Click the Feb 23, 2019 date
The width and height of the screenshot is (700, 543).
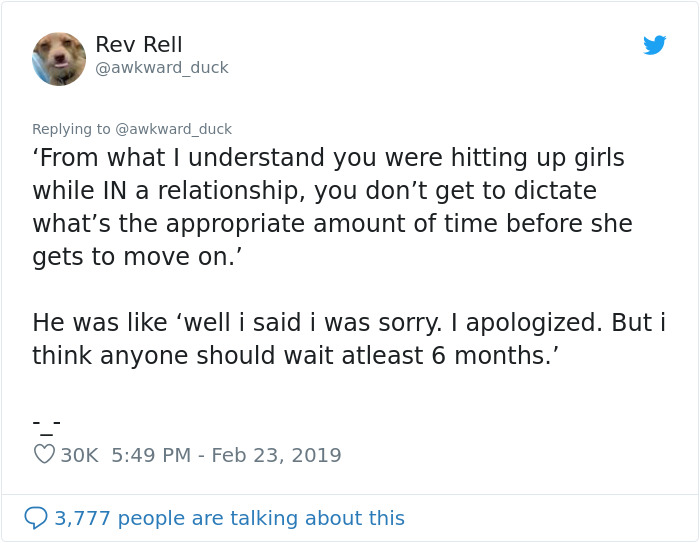click(276, 455)
